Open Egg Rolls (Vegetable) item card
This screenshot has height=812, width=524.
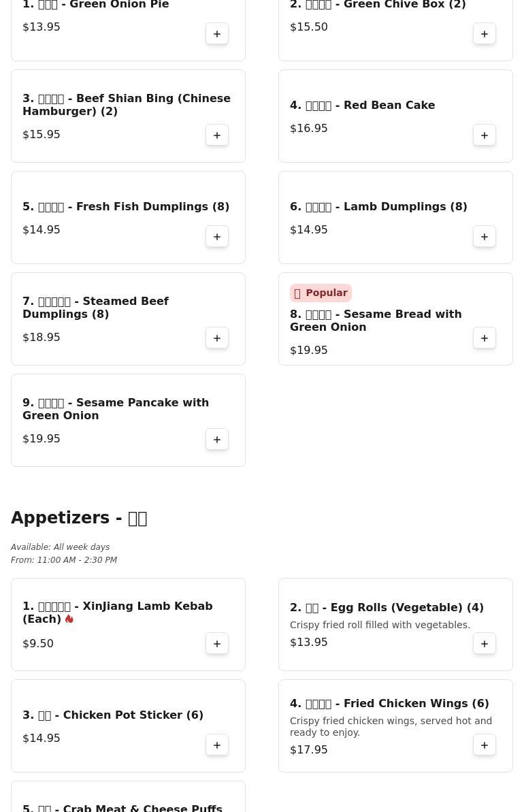tap(387, 608)
